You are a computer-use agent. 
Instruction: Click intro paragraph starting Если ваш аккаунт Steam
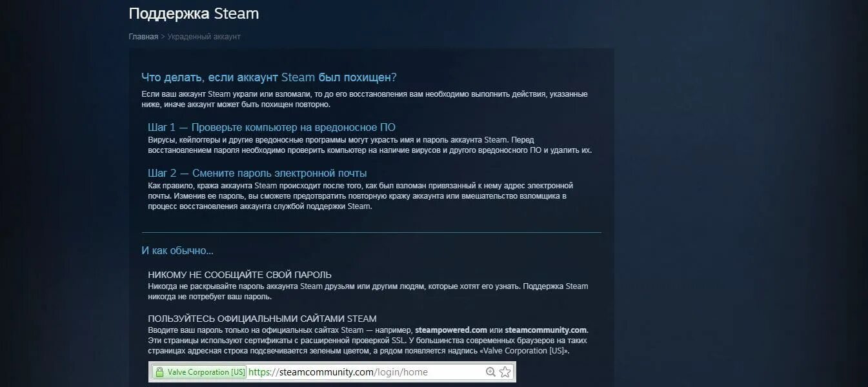click(x=365, y=99)
